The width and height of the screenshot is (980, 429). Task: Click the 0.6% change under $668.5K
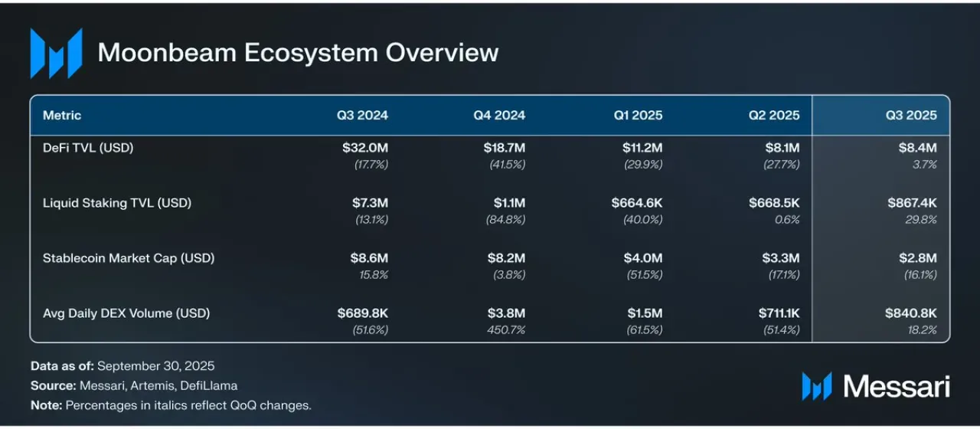pyautogui.click(x=787, y=220)
